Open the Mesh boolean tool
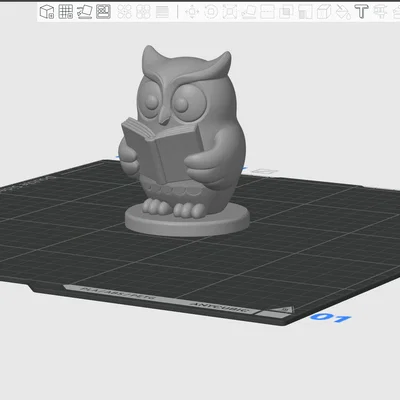 (x=286, y=12)
